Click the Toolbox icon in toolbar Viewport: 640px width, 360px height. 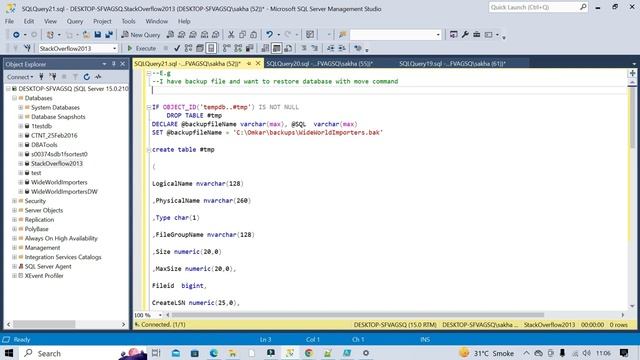(x=476, y=35)
